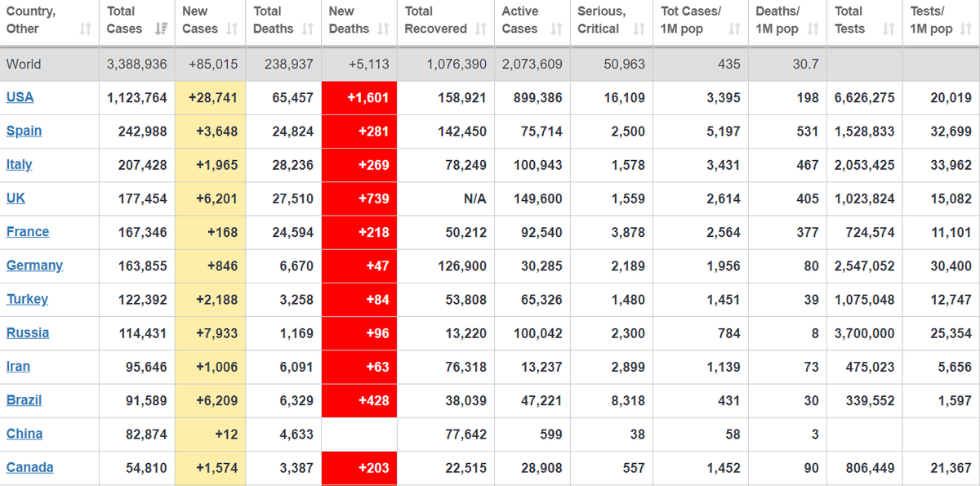Click Tests/1M pop sort arrows
Screen dimensions: 980x486
(966, 29)
